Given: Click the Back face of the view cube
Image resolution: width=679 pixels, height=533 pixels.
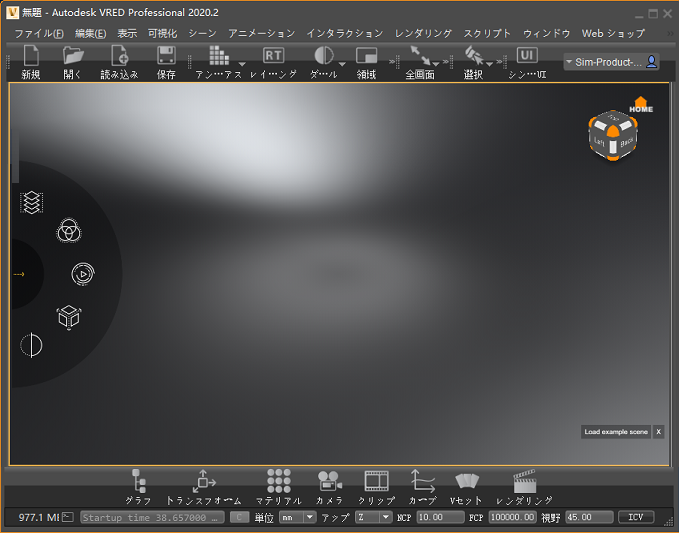Looking at the screenshot, I should tap(627, 141).
